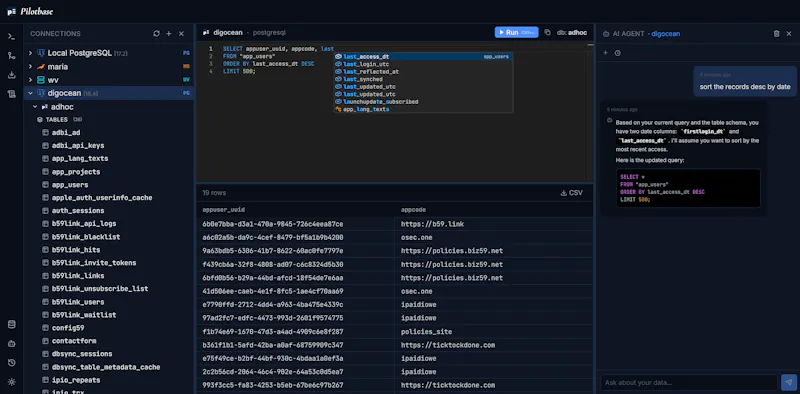Open the contactform table
800x394 pixels.
click(x=74, y=341)
